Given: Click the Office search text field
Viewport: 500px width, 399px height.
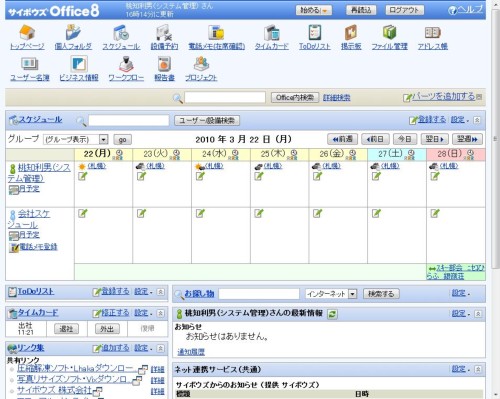Looking at the screenshot, I should [225, 97].
